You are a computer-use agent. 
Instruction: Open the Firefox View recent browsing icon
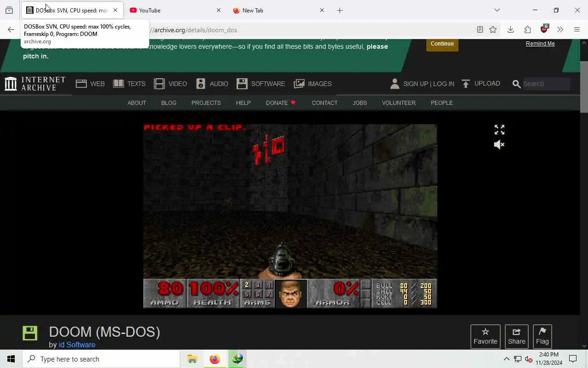point(9,10)
